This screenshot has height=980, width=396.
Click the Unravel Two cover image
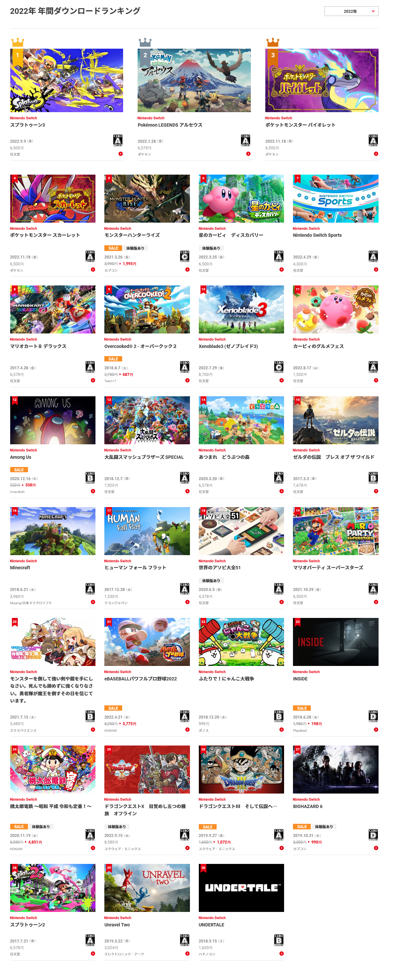point(147,888)
